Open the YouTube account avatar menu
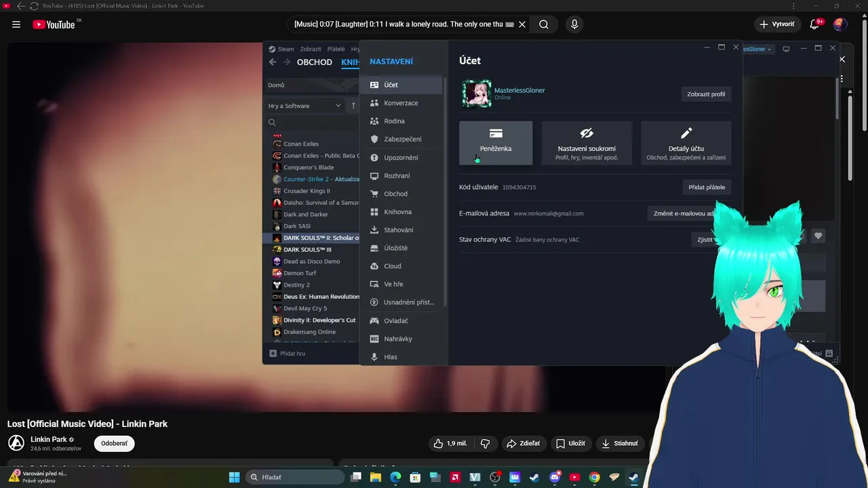The image size is (868, 488). pos(840,24)
